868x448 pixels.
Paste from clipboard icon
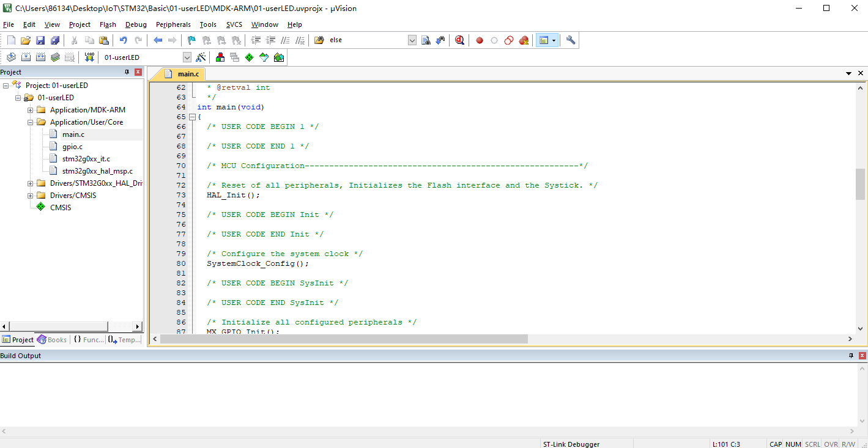click(x=104, y=40)
